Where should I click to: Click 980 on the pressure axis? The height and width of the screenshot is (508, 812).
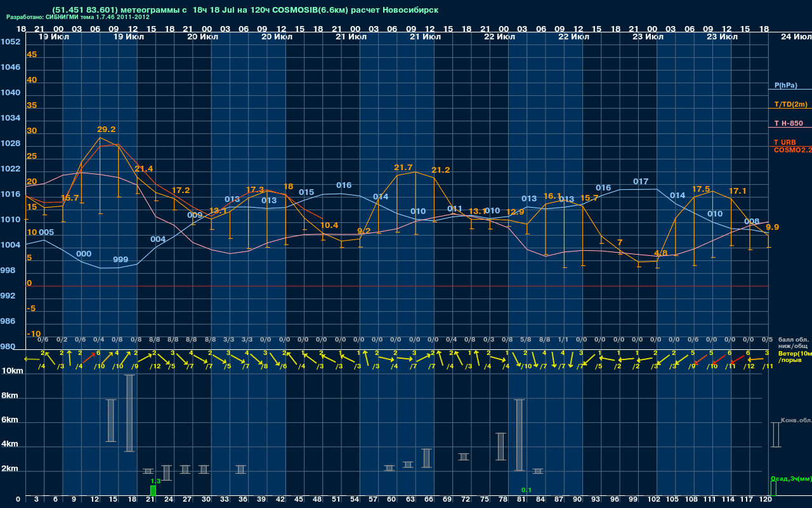pos(8,347)
